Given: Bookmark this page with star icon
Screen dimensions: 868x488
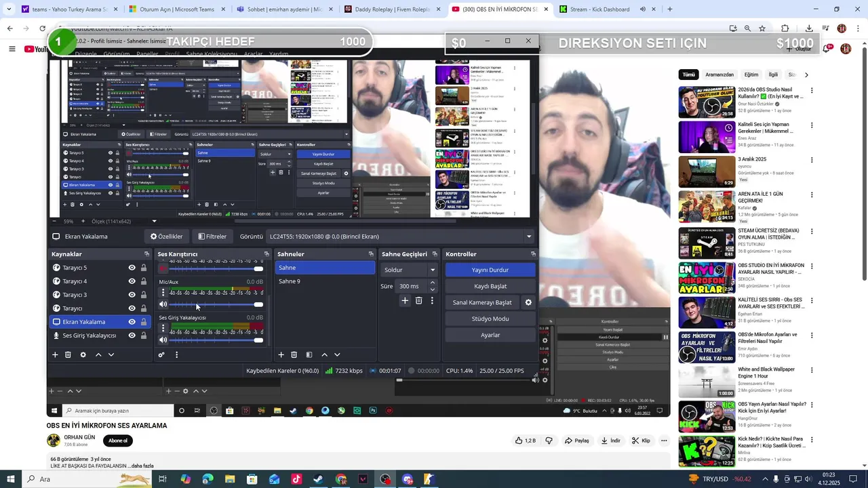Looking at the screenshot, I should (762, 28).
